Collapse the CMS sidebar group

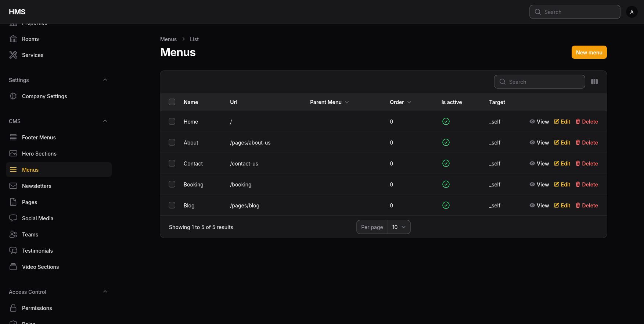click(105, 121)
